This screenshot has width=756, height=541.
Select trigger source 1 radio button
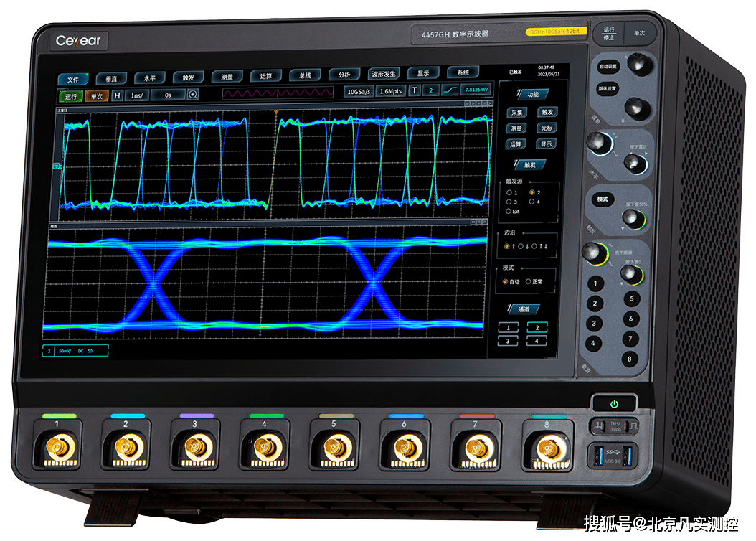pos(509,193)
